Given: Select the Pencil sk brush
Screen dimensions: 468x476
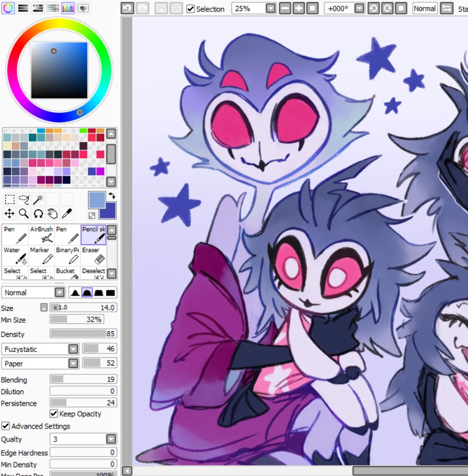Looking at the screenshot, I should [93, 235].
